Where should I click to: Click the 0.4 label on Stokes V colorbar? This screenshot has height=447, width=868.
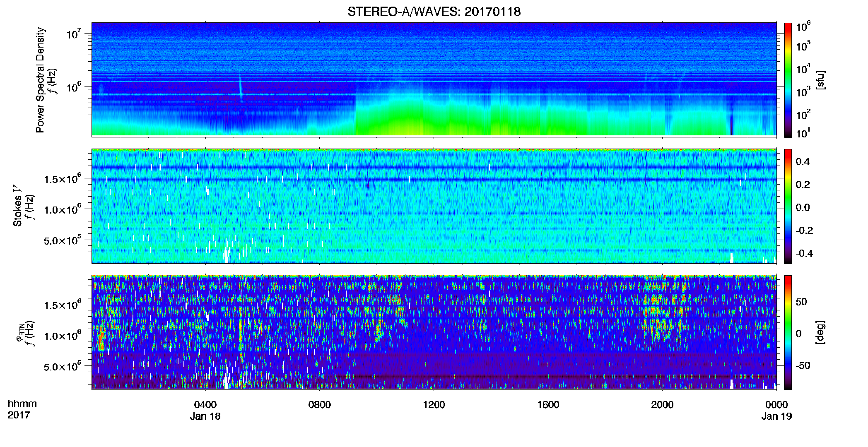pyautogui.click(x=803, y=162)
